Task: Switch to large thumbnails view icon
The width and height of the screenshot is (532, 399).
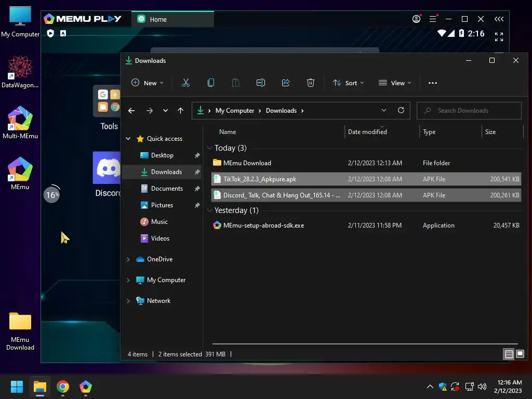Action: (520, 354)
